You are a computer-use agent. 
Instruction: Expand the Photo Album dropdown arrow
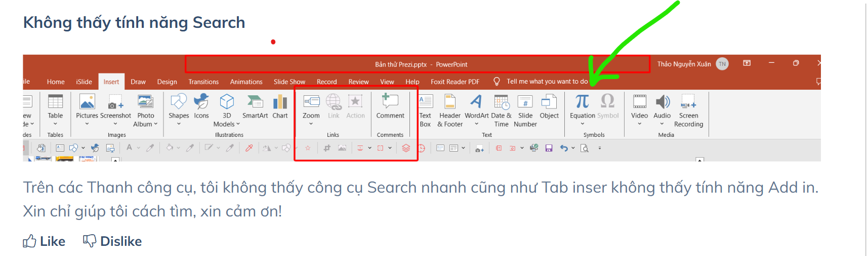156,124
